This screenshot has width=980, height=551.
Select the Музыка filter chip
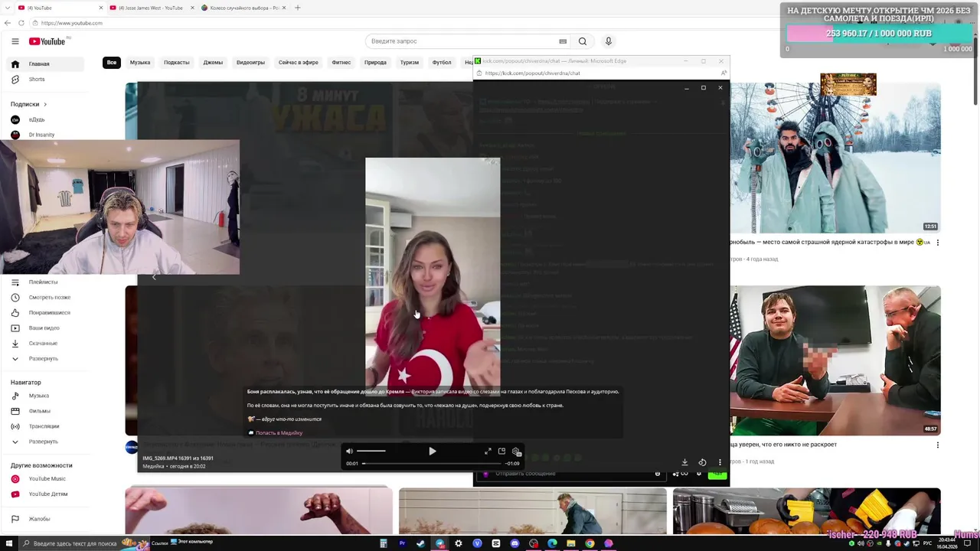click(x=140, y=63)
